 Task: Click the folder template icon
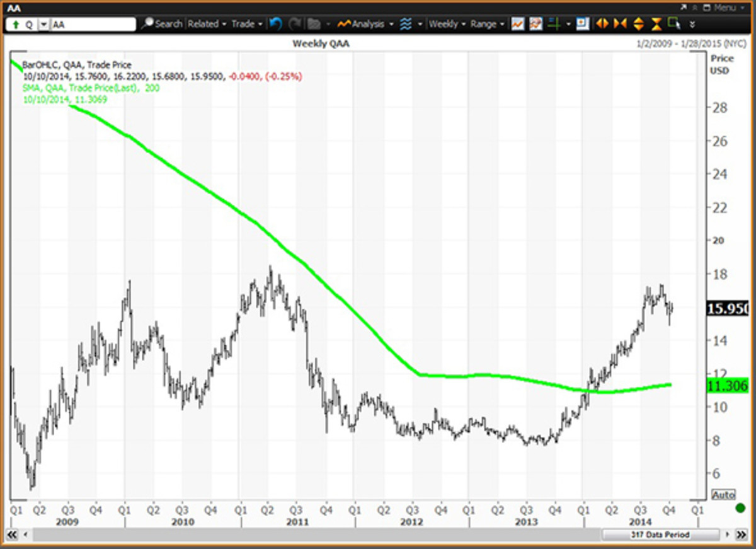(x=314, y=24)
